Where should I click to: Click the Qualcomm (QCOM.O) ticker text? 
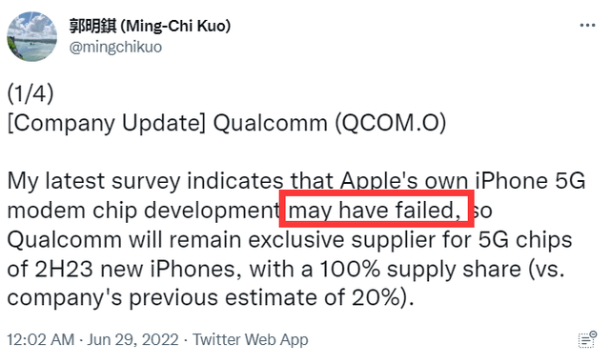pyautogui.click(x=330, y=123)
